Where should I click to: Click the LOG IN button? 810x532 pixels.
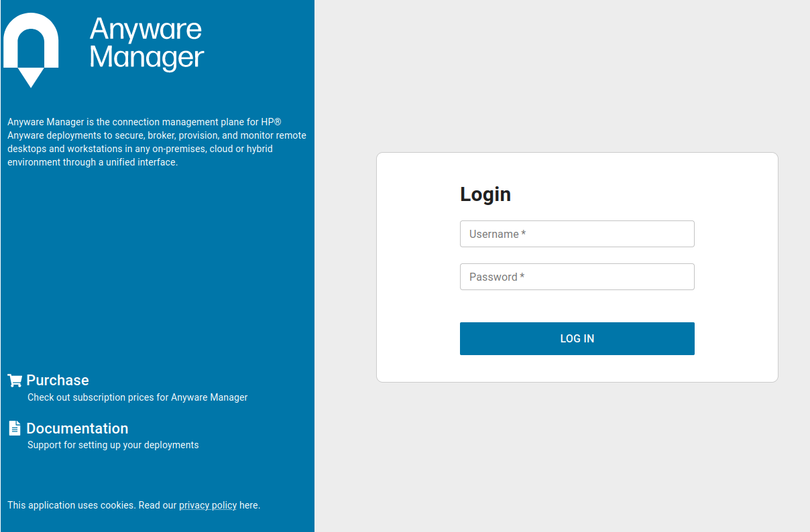coord(577,338)
